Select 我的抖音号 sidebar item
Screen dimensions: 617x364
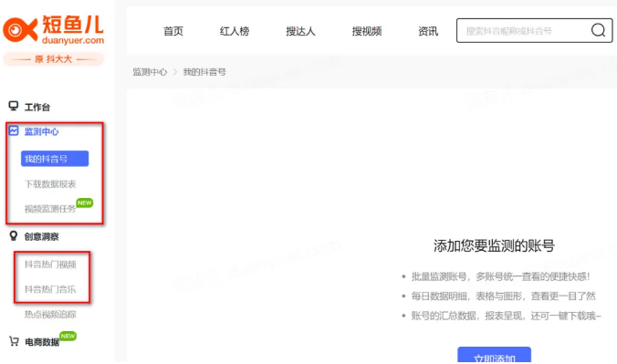click(x=55, y=159)
